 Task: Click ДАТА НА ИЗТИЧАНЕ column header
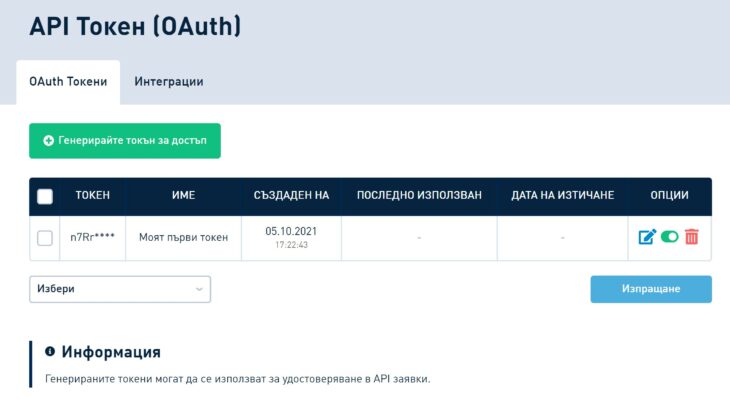coord(562,195)
